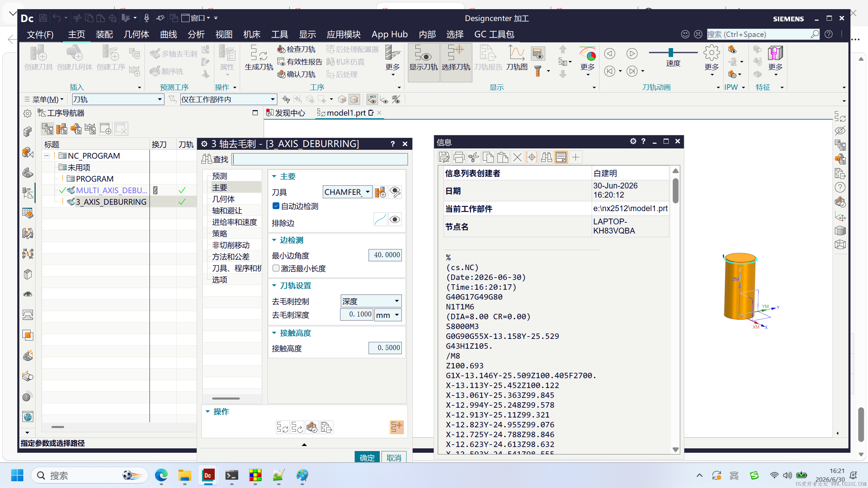
Task: Click the Verify icon in the Operation section
Action: pos(312,427)
